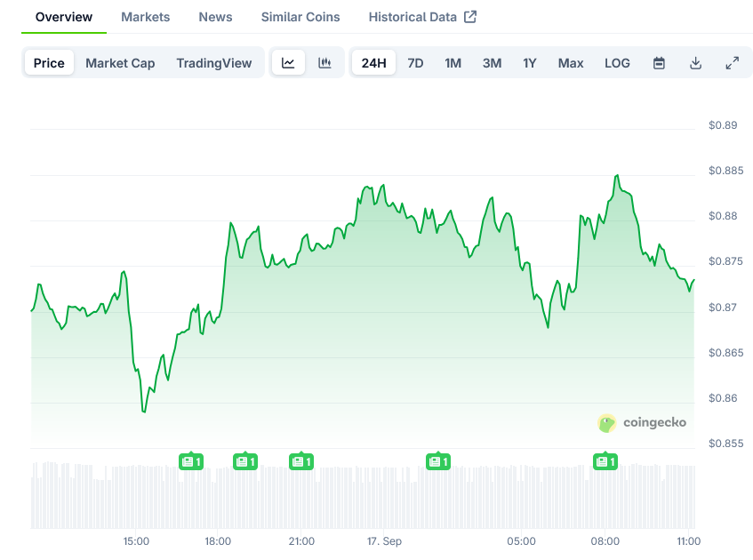Open the news marker near 21:00
This screenshot has width=753, height=560.
tap(301, 461)
